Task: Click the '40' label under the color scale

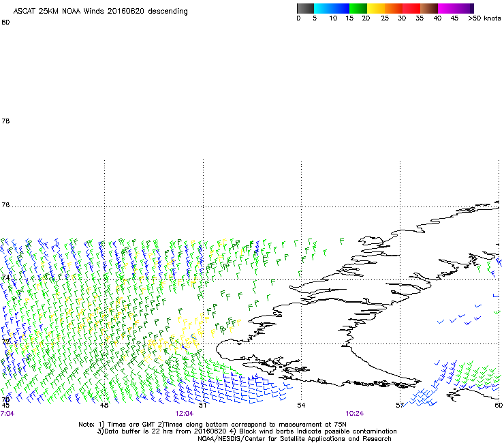Action: coord(437,18)
